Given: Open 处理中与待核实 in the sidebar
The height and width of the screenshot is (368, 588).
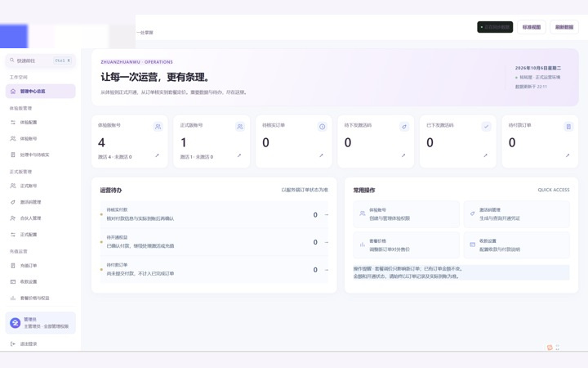Looking at the screenshot, I should coord(41,155).
